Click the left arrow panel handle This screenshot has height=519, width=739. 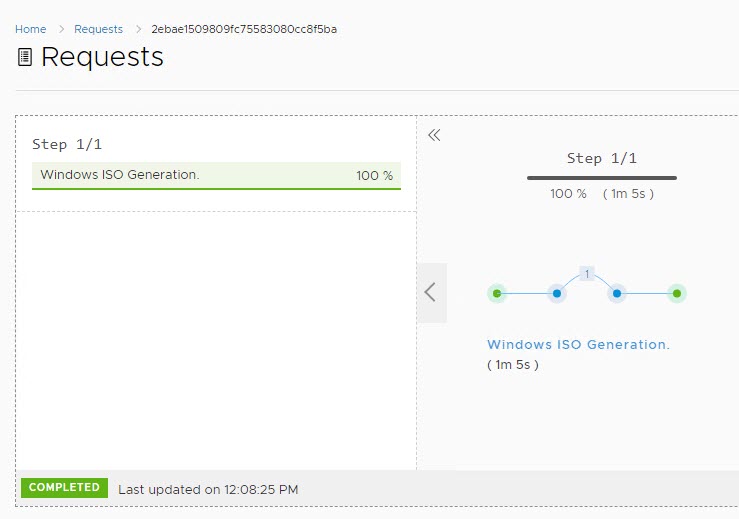pyautogui.click(x=431, y=292)
